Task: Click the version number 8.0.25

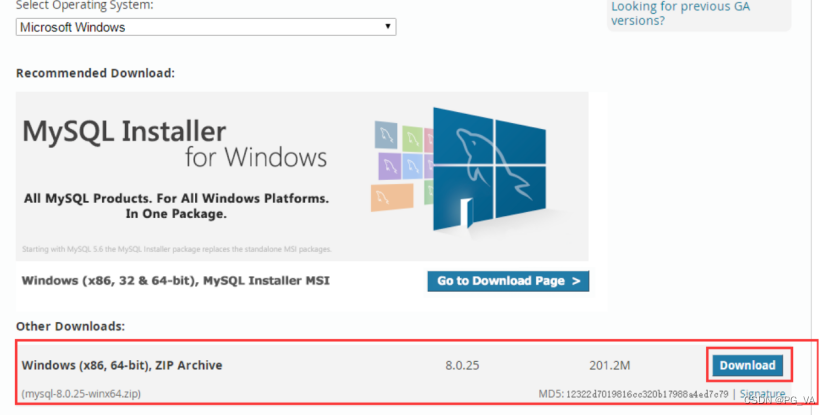Action: pyautogui.click(x=462, y=366)
